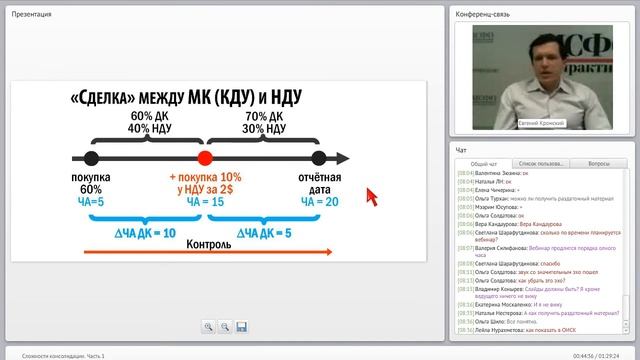This screenshot has width=640, height=360.
Task: Click the Ольга Туркан message about раздаточный материал
Action: pos(536,199)
